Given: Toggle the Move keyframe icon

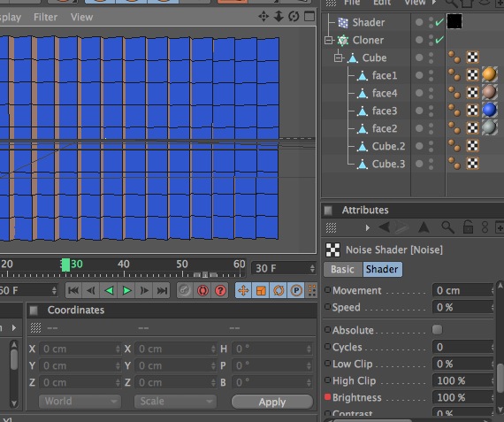Looking at the screenshot, I should point(243,291).
